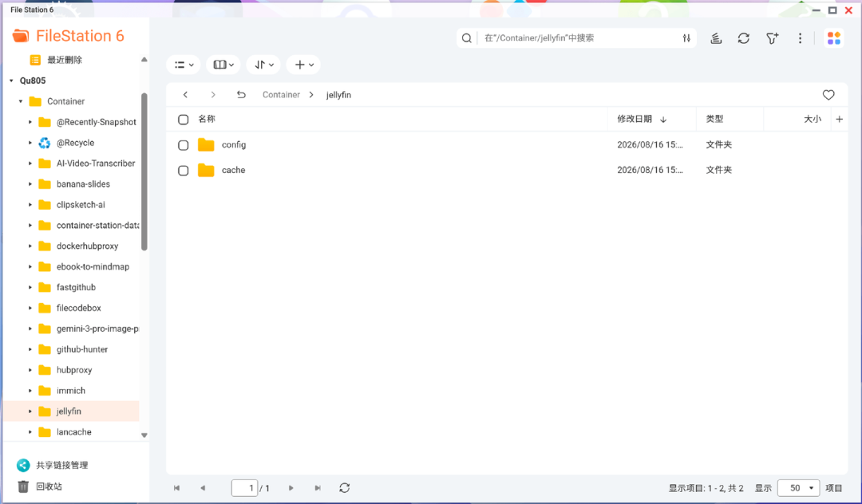Click the search magnifier icon
Image resolution: width=862 pixels, height=504 pixels.
coord(466,38)
